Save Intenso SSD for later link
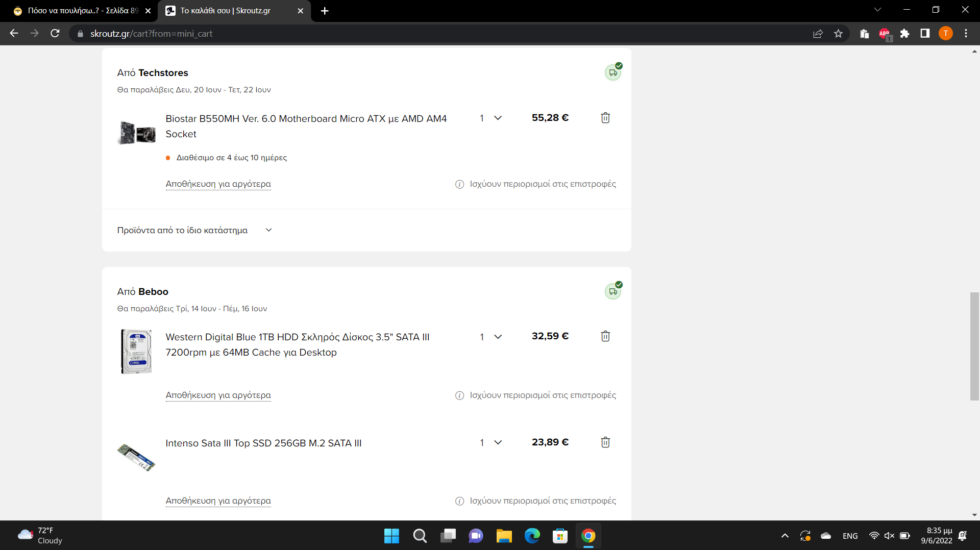The image size is (980, 550). (218, 501)
